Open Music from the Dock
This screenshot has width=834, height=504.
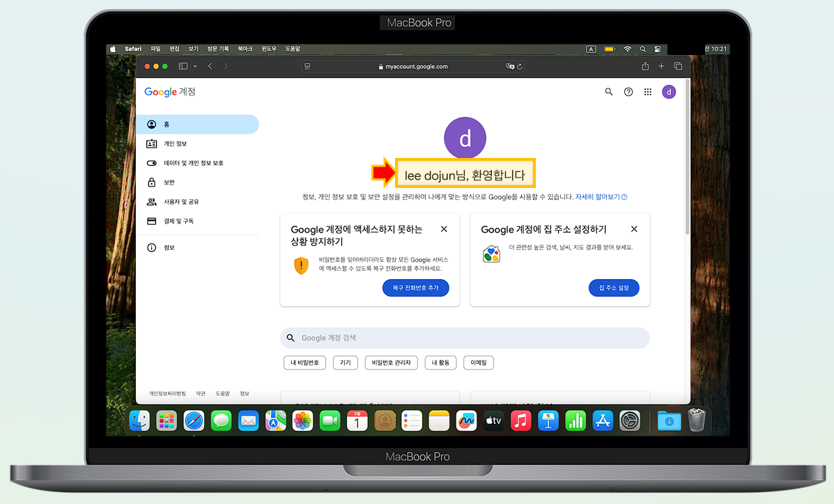coord(520,421)
